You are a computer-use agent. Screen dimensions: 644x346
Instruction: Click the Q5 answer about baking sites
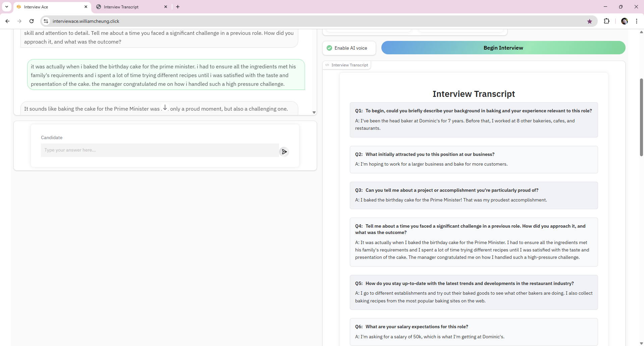point(474,297)
